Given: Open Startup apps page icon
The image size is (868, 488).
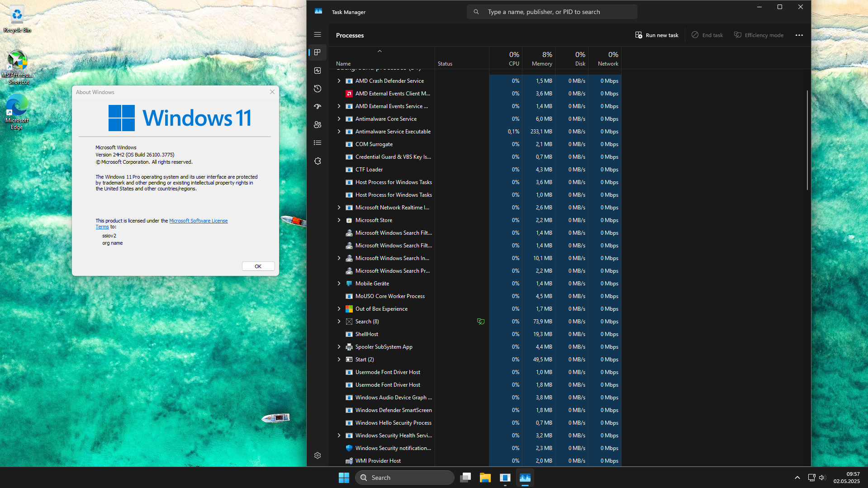Looking at the screenshot, I should point(318,107).
